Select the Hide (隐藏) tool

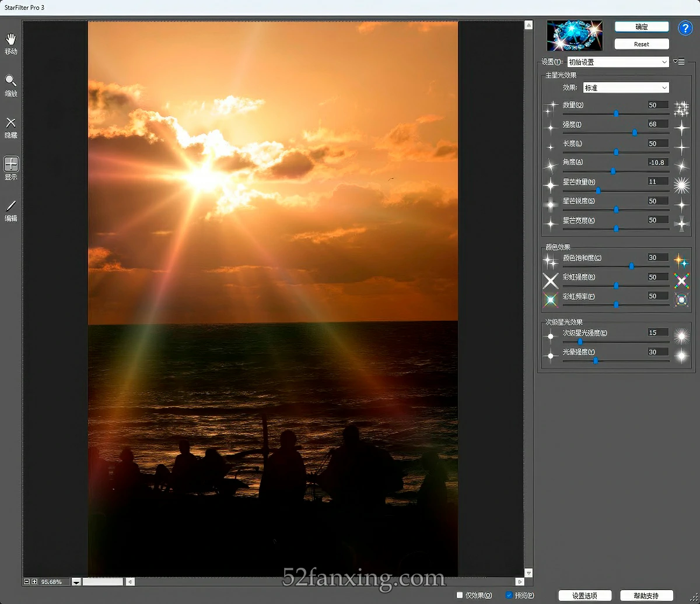click(x=11, y=127)
